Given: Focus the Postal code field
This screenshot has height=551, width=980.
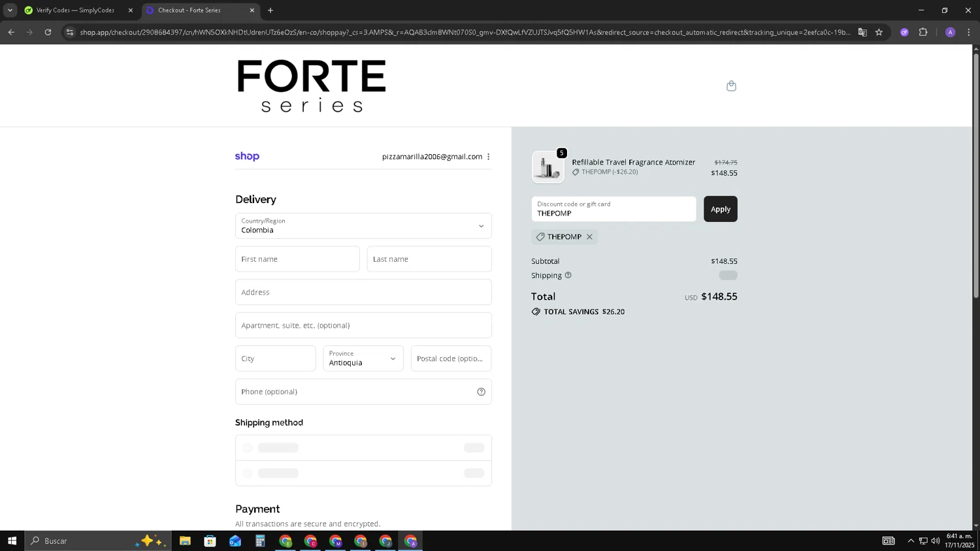Looking at the screenshot, I should pos(451,358).
